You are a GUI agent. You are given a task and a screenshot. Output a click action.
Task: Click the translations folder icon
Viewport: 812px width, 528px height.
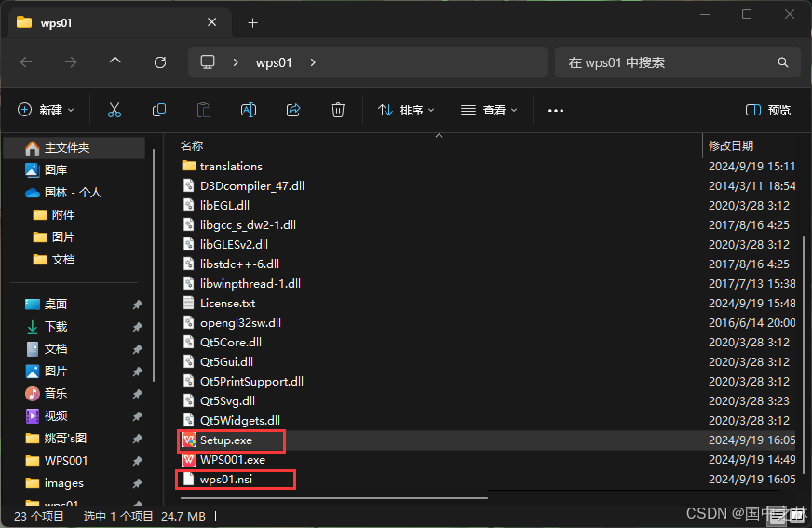tap(189, 166)
